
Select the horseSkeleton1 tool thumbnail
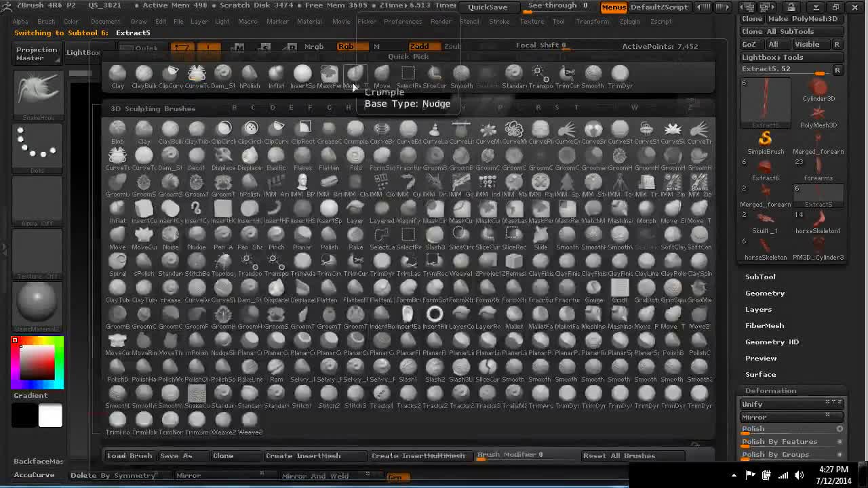click(818, 222)
